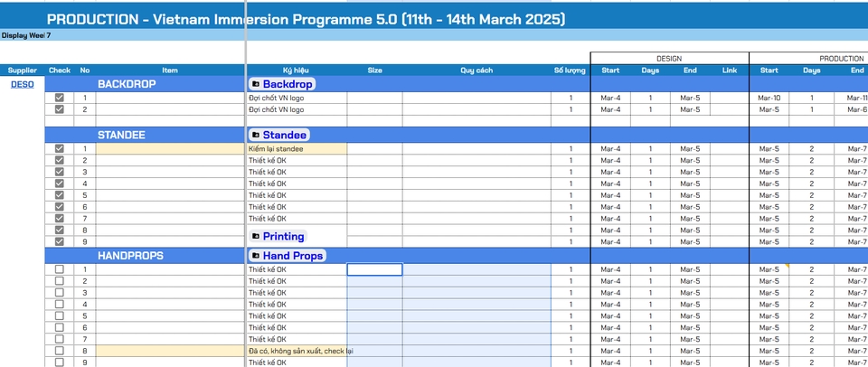
Task: Click the folder icon on the Printing chip
Action: point(256,236)
